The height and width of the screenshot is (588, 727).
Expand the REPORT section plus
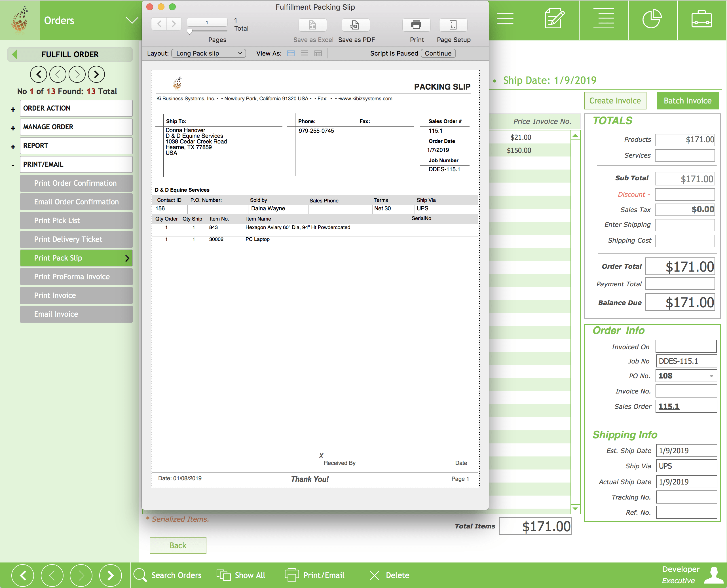point(13,147)
